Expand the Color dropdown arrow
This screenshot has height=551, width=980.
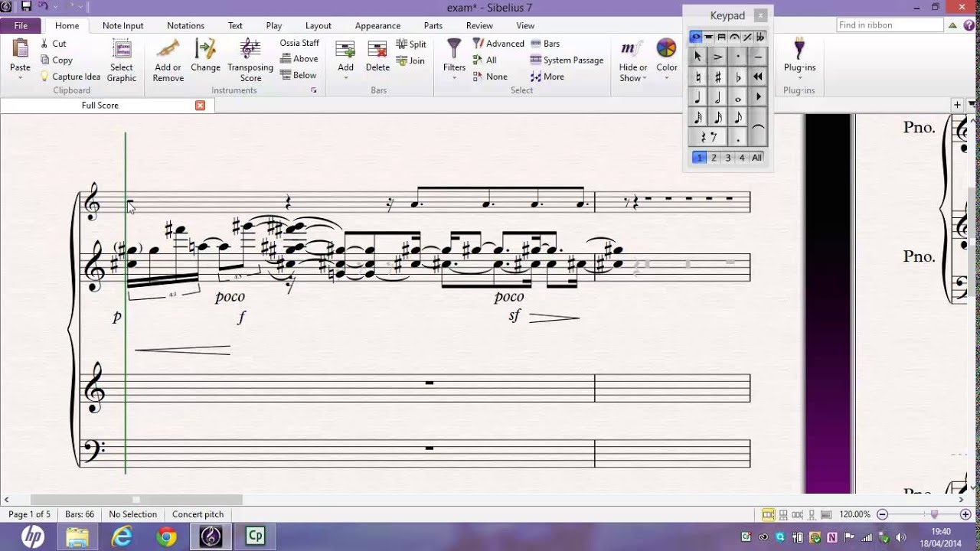pyautogui.click(x=666, y=78)
